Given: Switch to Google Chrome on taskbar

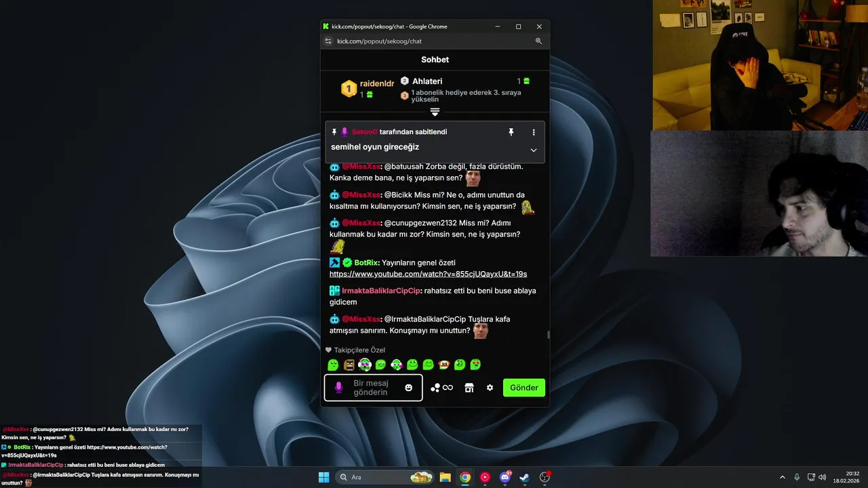Looking at the screenshot, I should pos(465,477).
